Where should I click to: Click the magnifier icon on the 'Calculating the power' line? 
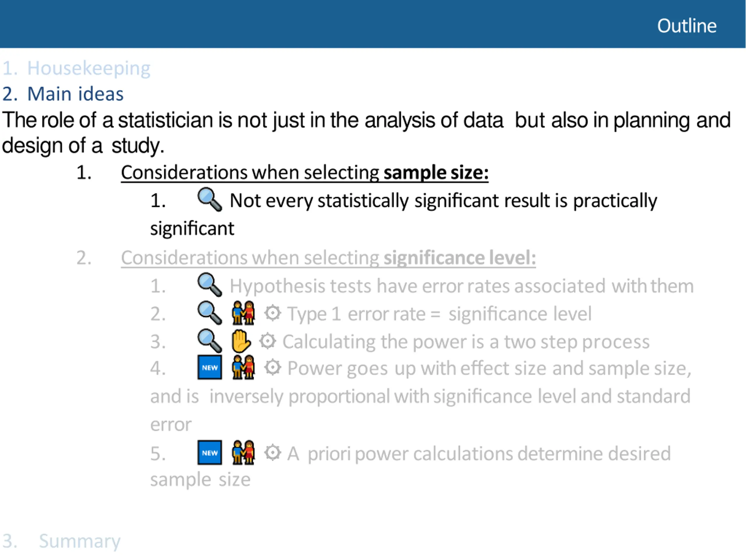(x=210, y=341)
